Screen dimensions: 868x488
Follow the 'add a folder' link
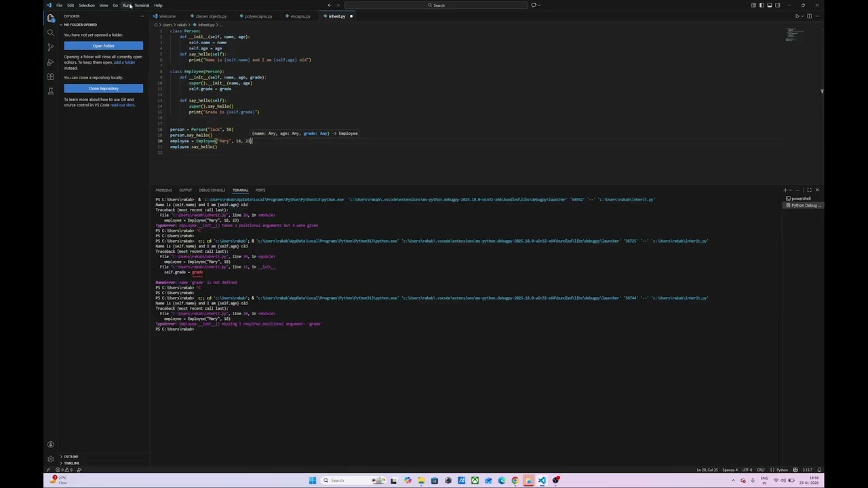tap(124, 62)
